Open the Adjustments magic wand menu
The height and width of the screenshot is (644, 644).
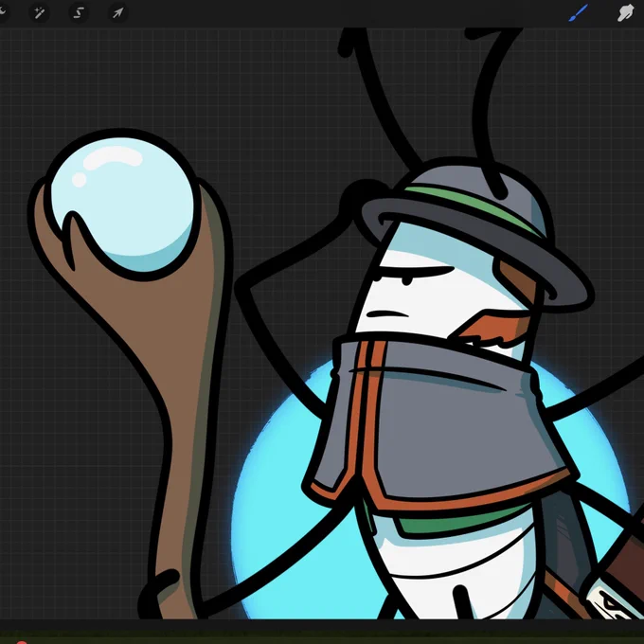click(x=40, y=13)
